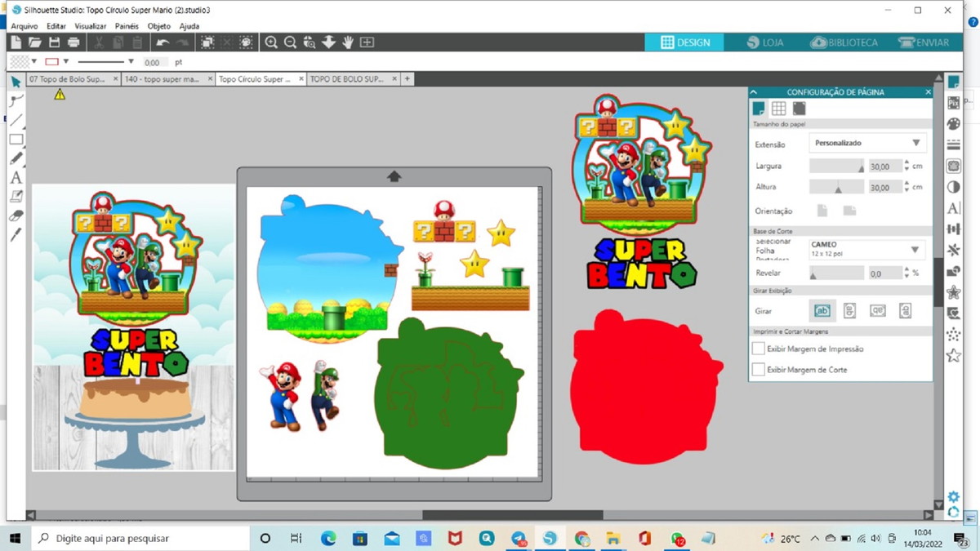This screenshot has height=551, width=980.
Task: Choose the rectangle drawing tool
Action: 16,140
